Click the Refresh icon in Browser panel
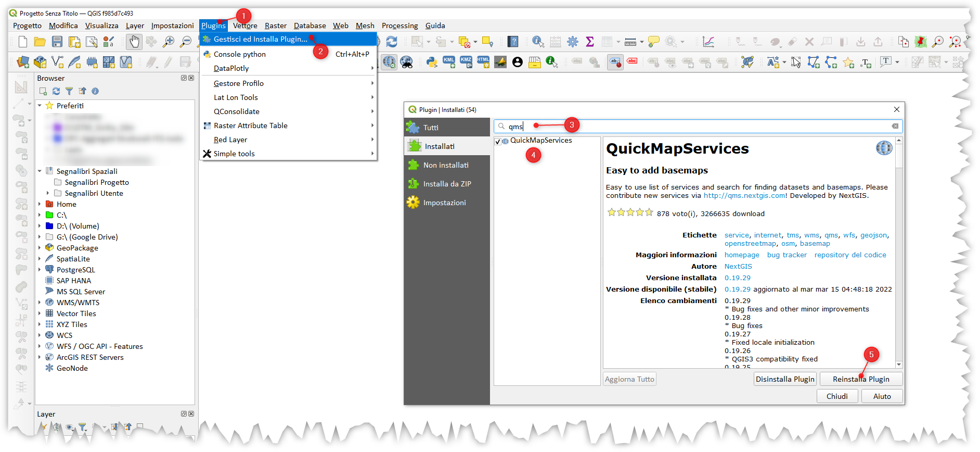This screenshot has width=980, height=452. (x=56, y=91)
